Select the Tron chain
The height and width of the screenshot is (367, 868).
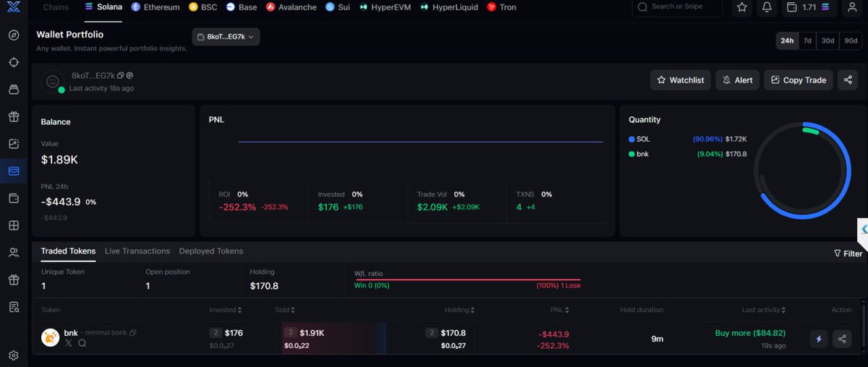click(x=502, y=7)
